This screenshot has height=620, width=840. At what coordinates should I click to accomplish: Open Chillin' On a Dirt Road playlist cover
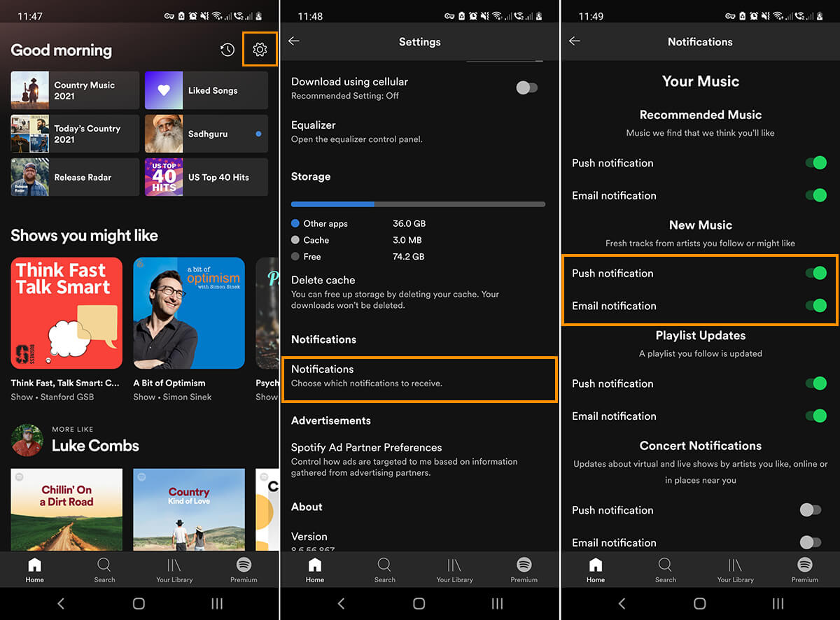click(66, 509)
